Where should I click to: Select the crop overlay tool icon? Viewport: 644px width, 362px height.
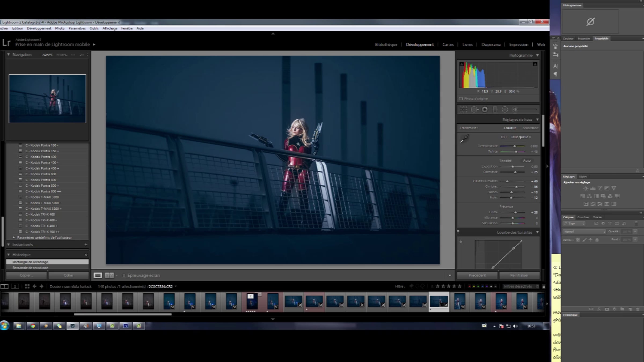click(x=464, y=109)
